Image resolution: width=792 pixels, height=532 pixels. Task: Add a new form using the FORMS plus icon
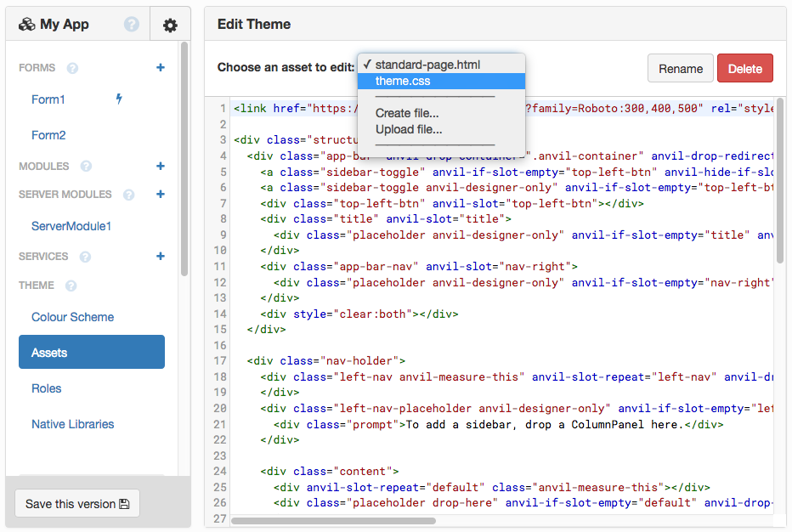[x=160, y=68]
